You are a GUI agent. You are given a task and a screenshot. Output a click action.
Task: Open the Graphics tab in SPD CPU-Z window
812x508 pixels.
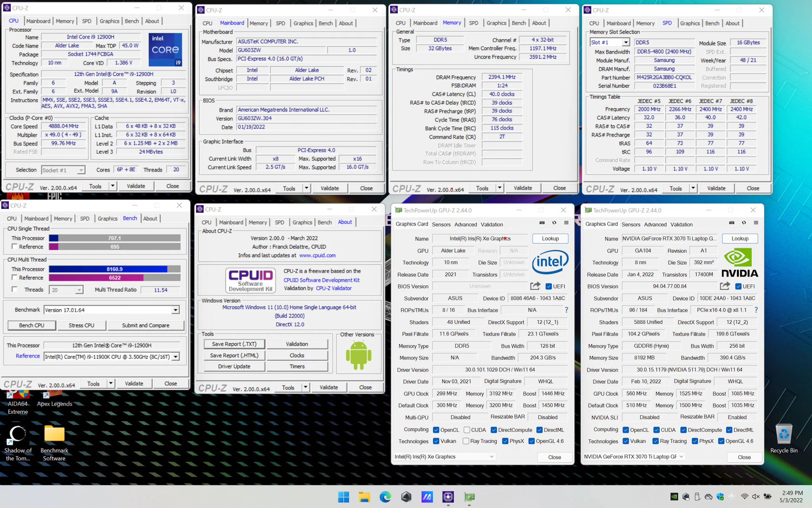tap(689, 23)
